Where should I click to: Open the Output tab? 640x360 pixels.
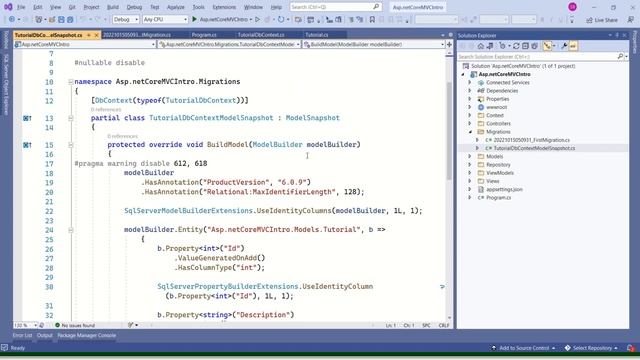click(x=44, y=336)
